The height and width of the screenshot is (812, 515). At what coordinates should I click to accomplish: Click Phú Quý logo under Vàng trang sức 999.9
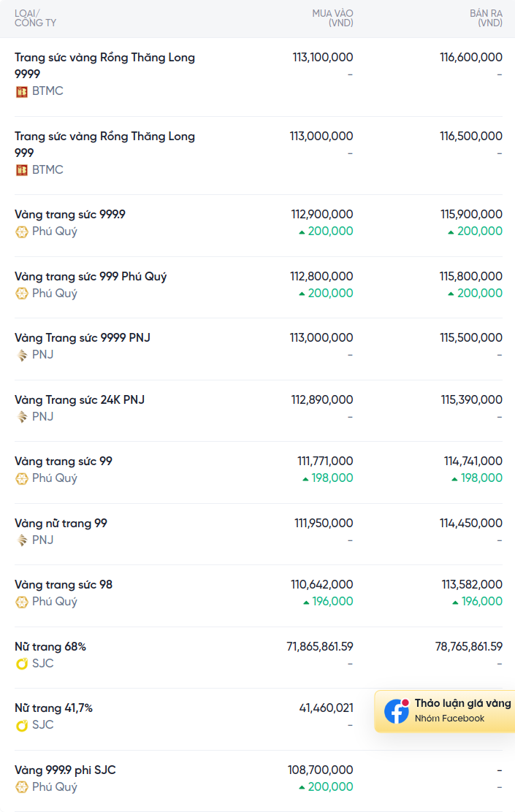pyautogui.click(x=21, y=232)
